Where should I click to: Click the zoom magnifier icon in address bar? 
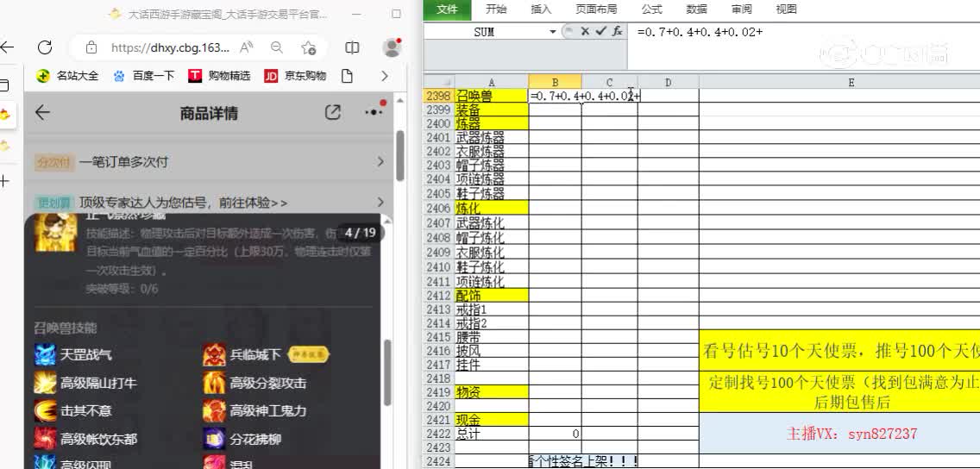pos(277,47)
